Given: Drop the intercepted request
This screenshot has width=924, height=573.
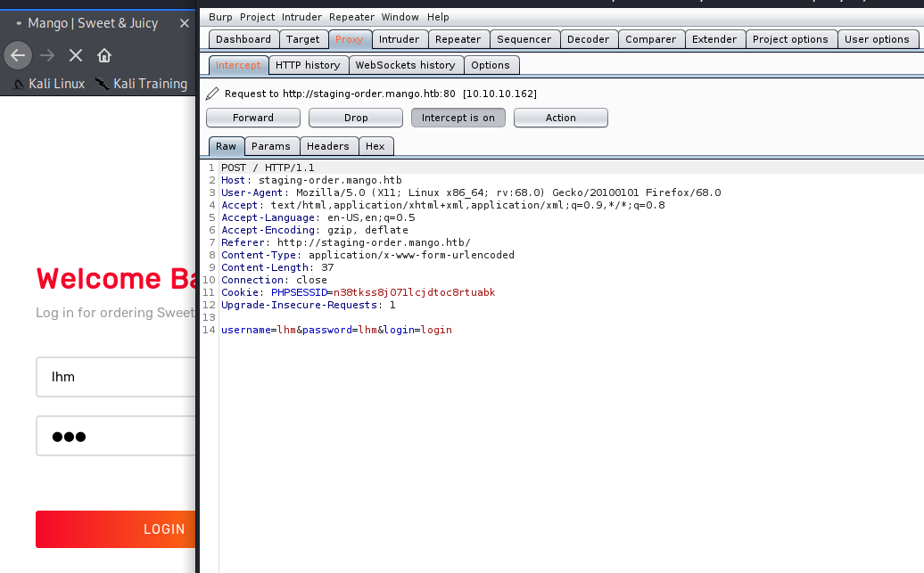Looking at the screenshot, I should (356, 118).
